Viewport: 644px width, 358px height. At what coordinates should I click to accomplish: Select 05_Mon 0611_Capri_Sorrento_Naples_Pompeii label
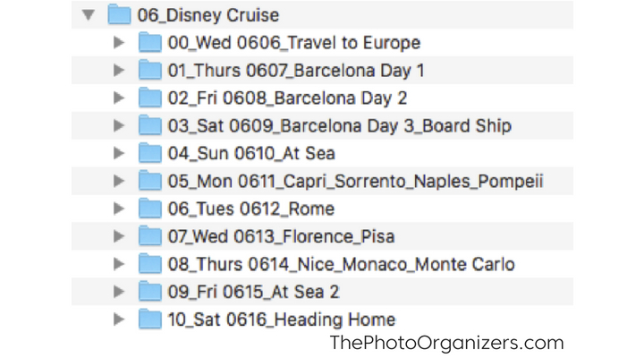[356, 182]
